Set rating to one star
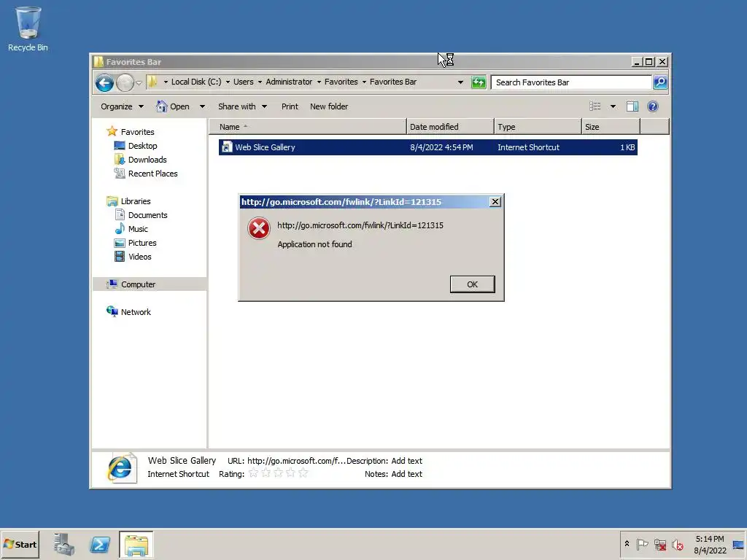 [253, 472]
